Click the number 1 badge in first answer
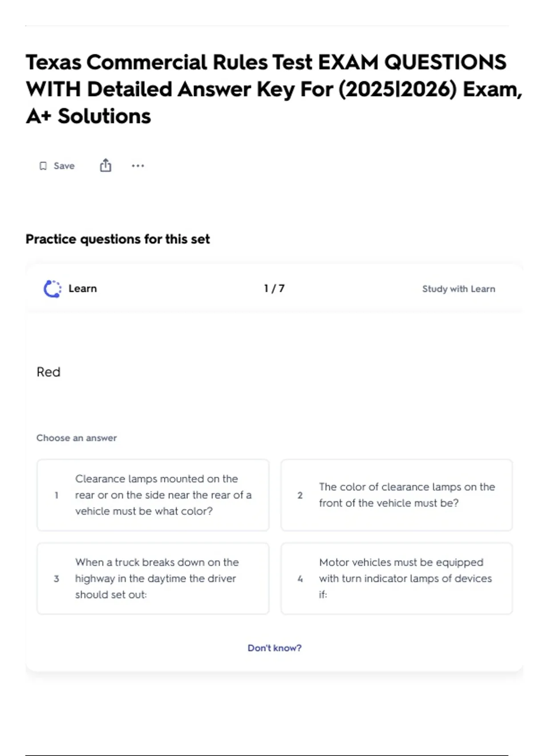 [x=57, y=495]
